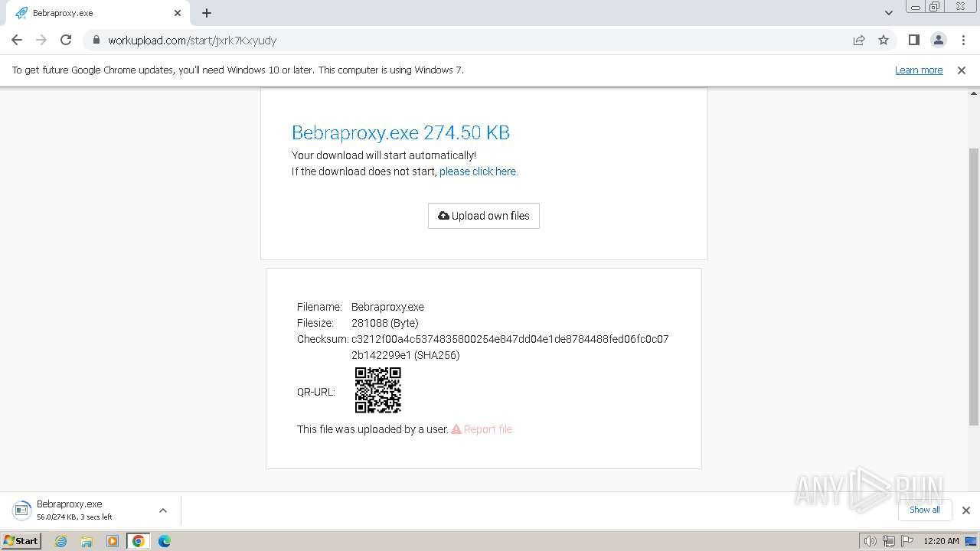Open a new tab
Screen dimensions: 980x551
point(207,13)
